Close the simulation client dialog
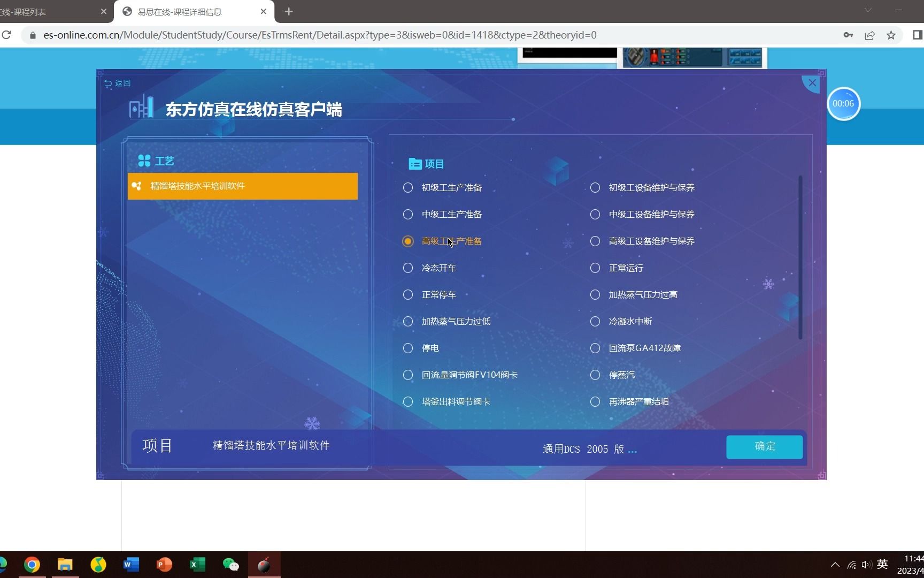This screenshot has height=578, width=924. point(812,82)
